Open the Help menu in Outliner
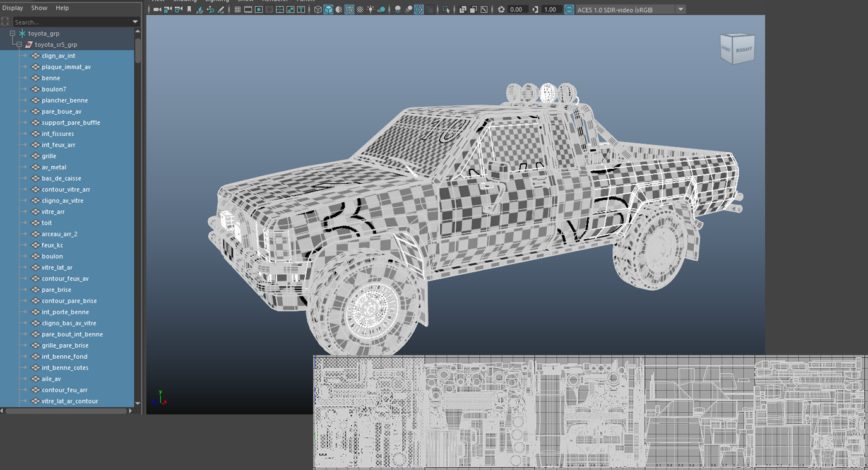The image size is (868, 470). 62,8
